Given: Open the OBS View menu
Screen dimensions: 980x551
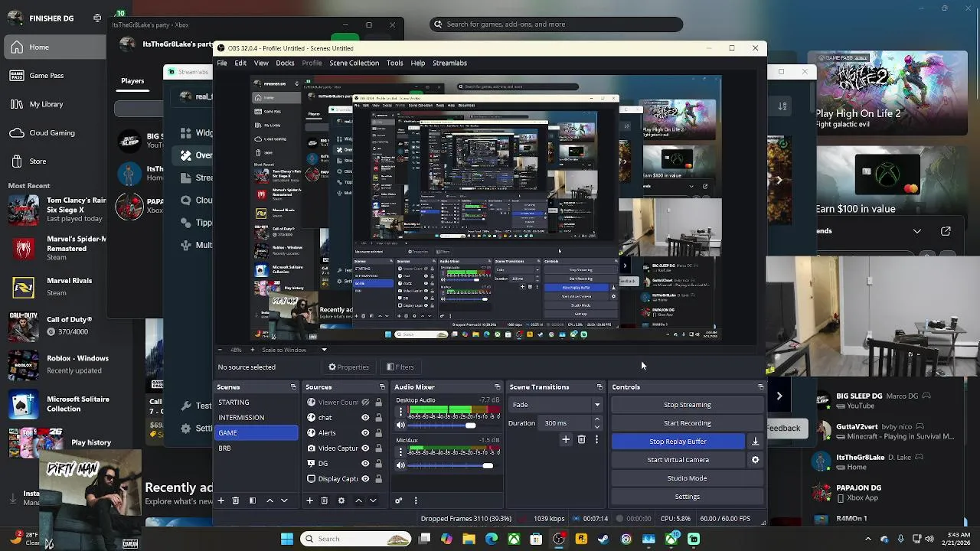Looking at the screenshot, I should point(261,64).
